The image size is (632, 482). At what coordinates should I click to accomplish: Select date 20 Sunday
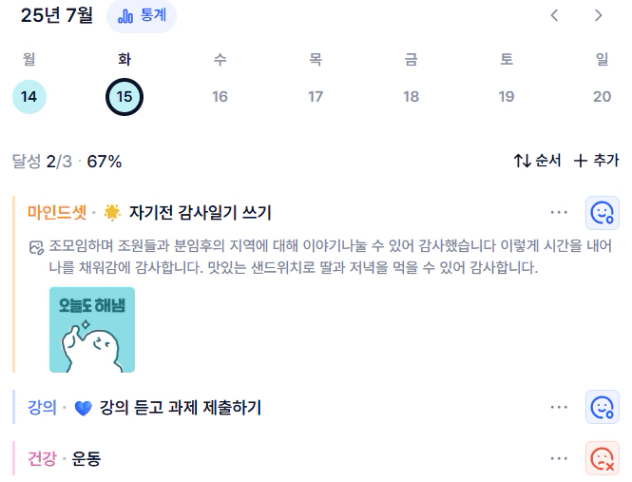(x=602, y=97)
